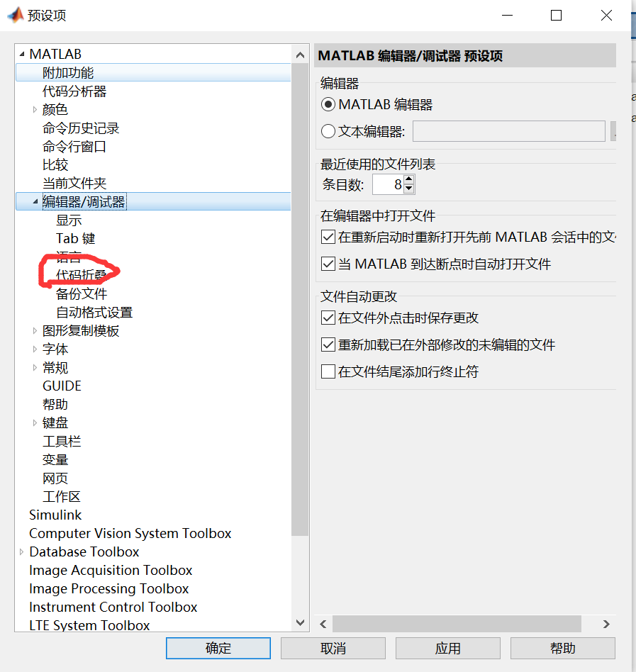Select the 文本编辑器 radio button
Screen dimensions: 636x672
pyautogui.click(x=328, y=131)
